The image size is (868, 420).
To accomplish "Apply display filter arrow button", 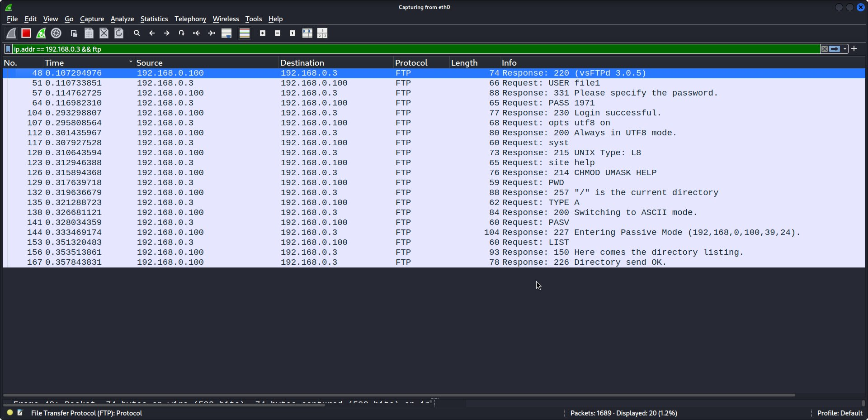I will pyautogui.click(x=835, y=49).
